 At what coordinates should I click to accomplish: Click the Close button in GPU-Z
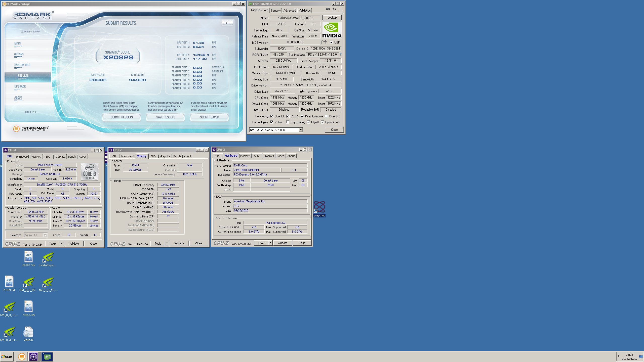[334, 130]
